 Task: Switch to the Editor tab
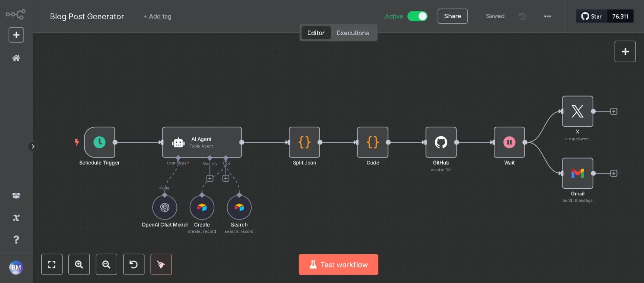click(316, 33)
